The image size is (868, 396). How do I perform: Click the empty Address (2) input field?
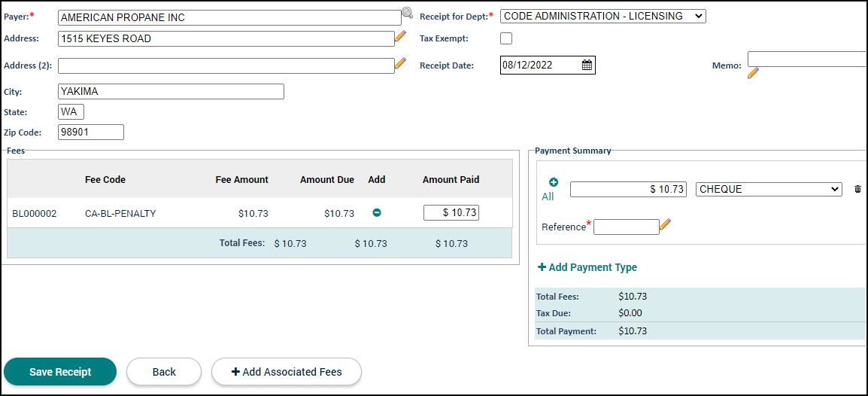pos(226,66)
